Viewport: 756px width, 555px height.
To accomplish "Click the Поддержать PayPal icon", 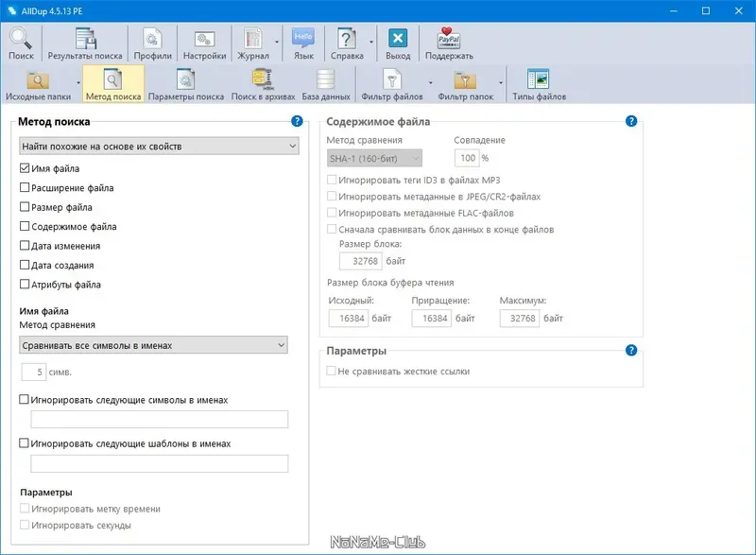I will point(448,38).
